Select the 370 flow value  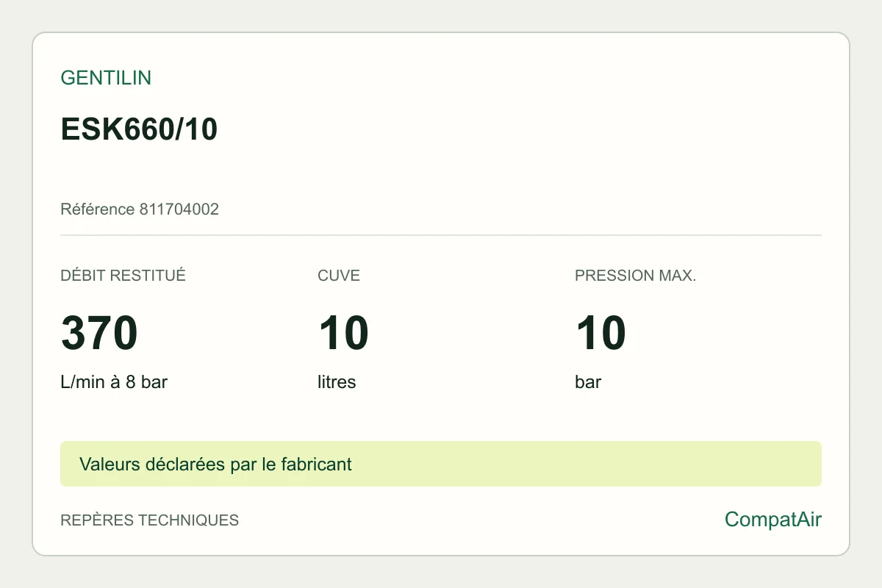click(99, 333)
